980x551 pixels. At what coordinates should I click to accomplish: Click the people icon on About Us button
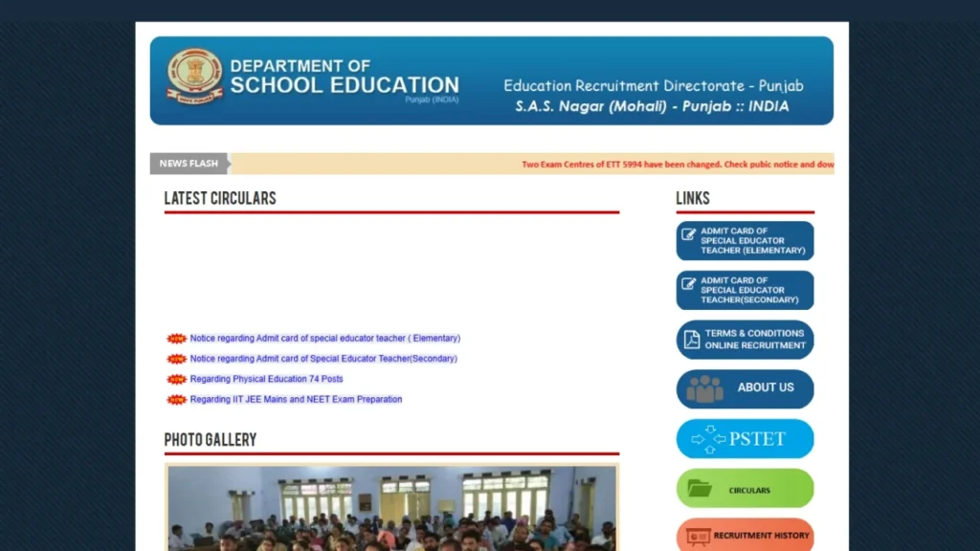click(x=703, y=388)
